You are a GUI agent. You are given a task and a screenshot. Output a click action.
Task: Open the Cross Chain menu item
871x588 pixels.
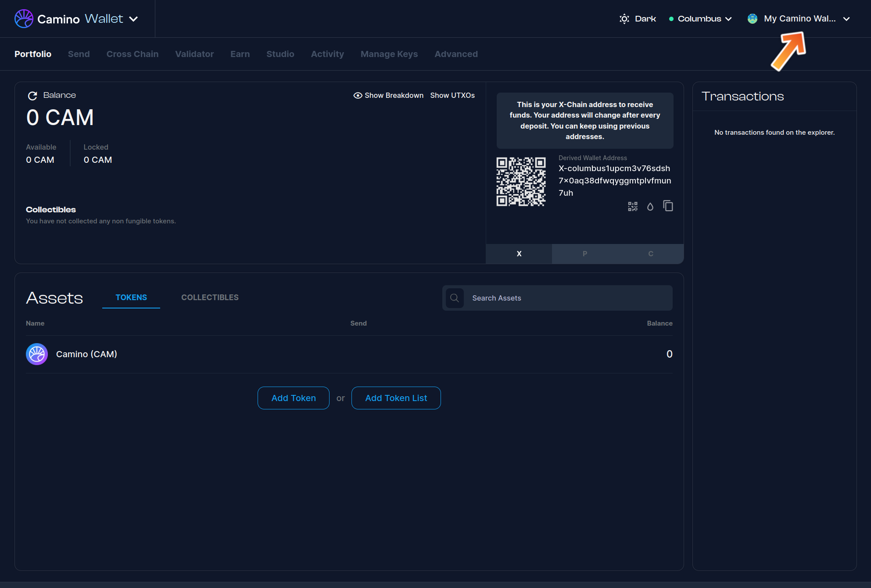click(133, 54)
